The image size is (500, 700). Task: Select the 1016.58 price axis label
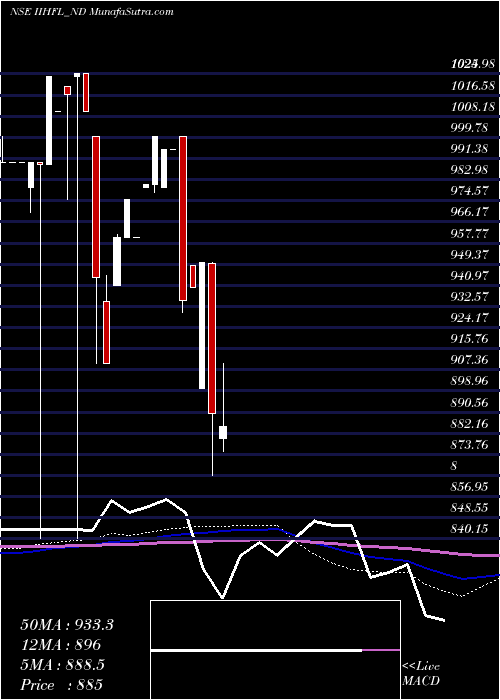tap(473, 85)
